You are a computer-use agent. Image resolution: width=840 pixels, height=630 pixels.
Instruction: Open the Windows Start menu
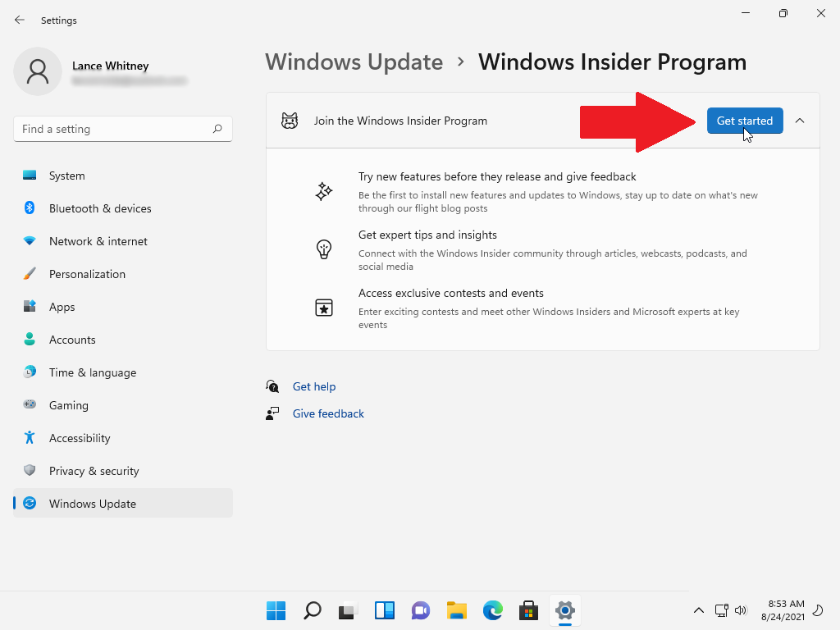[276, 610]
